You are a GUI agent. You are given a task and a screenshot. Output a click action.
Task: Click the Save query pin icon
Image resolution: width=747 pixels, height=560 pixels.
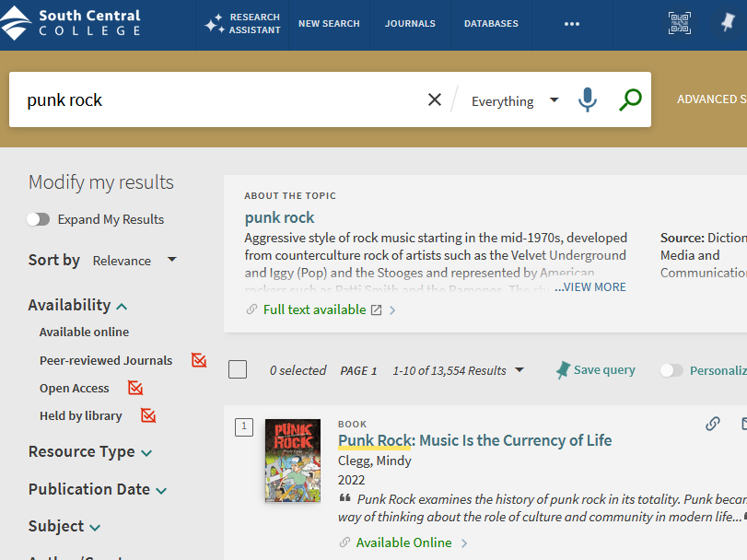[x=563, y=370]
